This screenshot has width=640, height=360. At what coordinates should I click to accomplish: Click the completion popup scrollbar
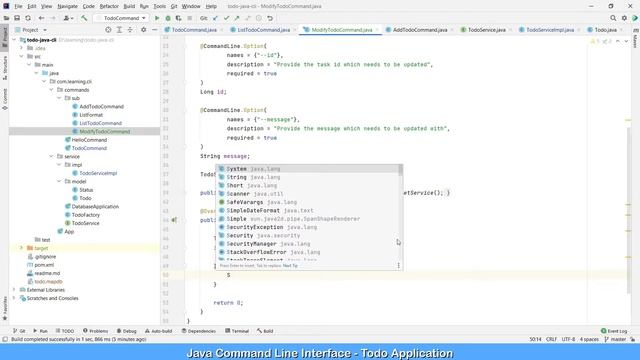pyautogui.click(x=400, y=171)
